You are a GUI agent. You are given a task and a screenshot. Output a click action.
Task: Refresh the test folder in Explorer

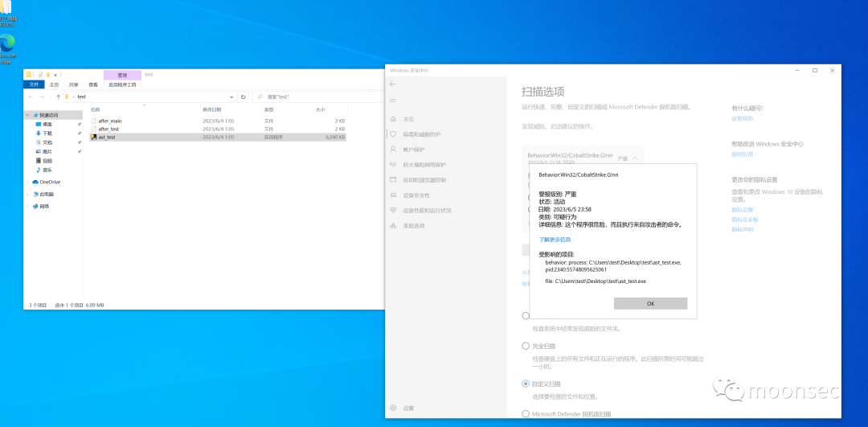coord(243,97)
